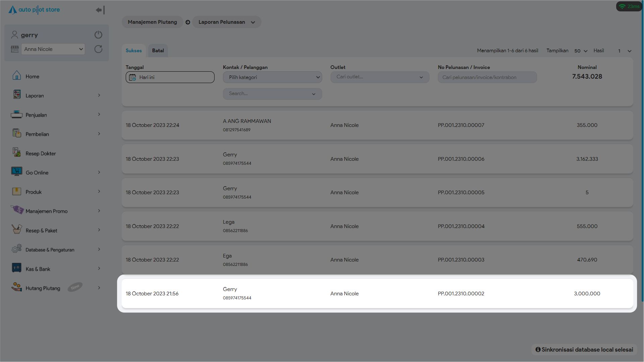Select the Sukses tab
This screenshot has width=644, height=362.
tap(133, 51)
